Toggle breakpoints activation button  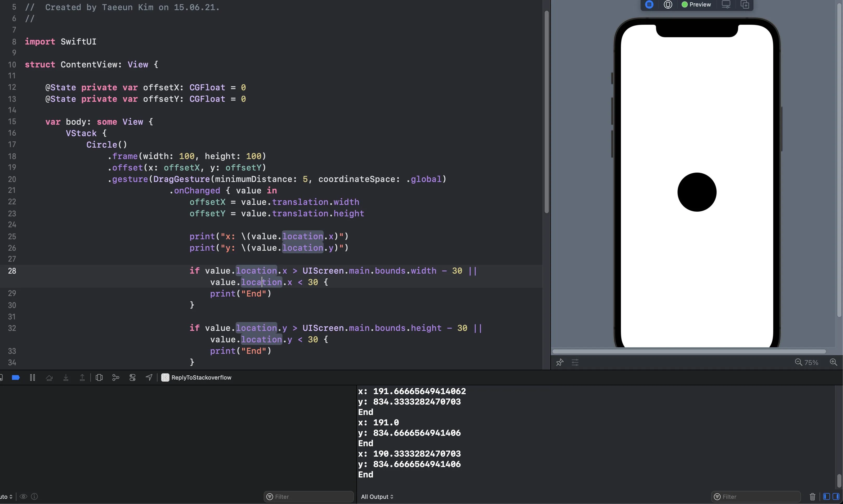coord(16,378)
